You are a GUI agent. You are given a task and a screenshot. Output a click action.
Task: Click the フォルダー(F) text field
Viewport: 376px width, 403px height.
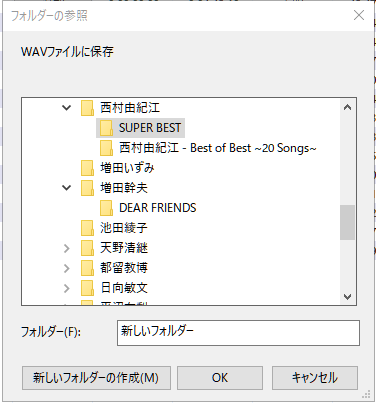coord(238,333)
